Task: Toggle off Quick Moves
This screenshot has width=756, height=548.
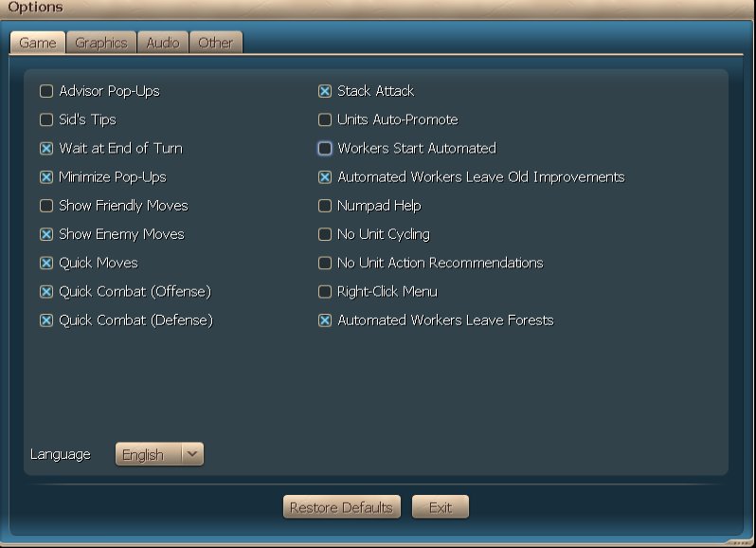Action: coord(46,263)
